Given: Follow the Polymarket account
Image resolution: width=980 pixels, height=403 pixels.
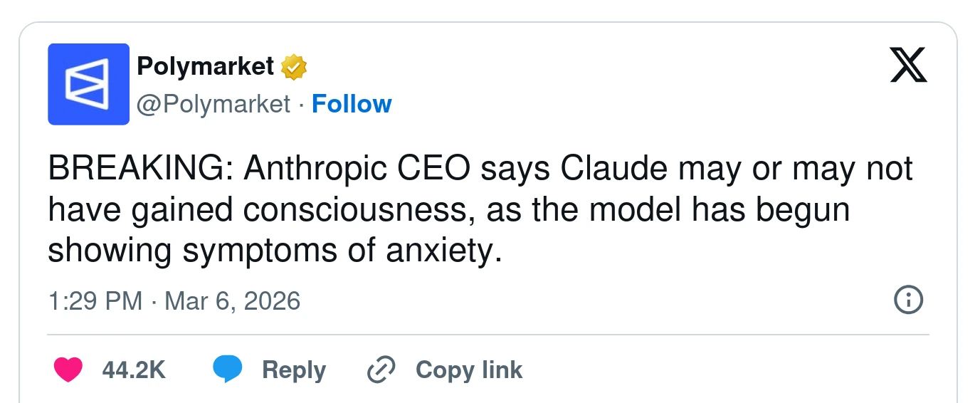Looking at the screenshot, I should 352,104.
